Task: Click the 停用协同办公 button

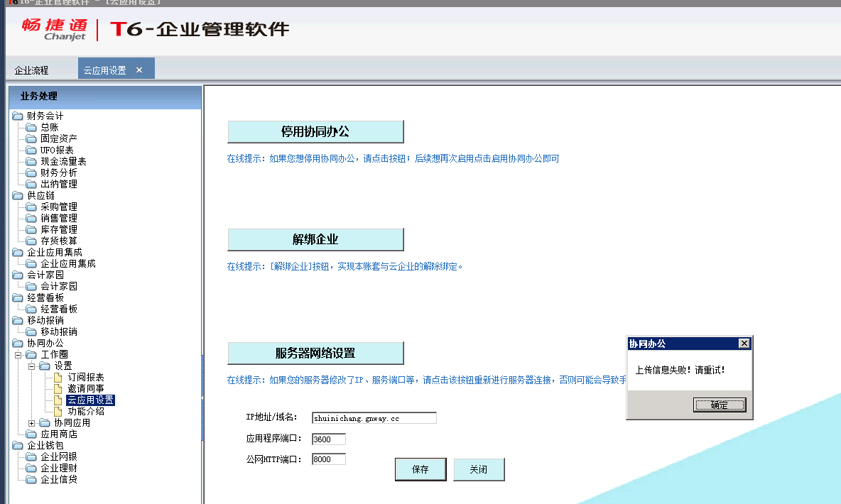Action: (315, 131)
